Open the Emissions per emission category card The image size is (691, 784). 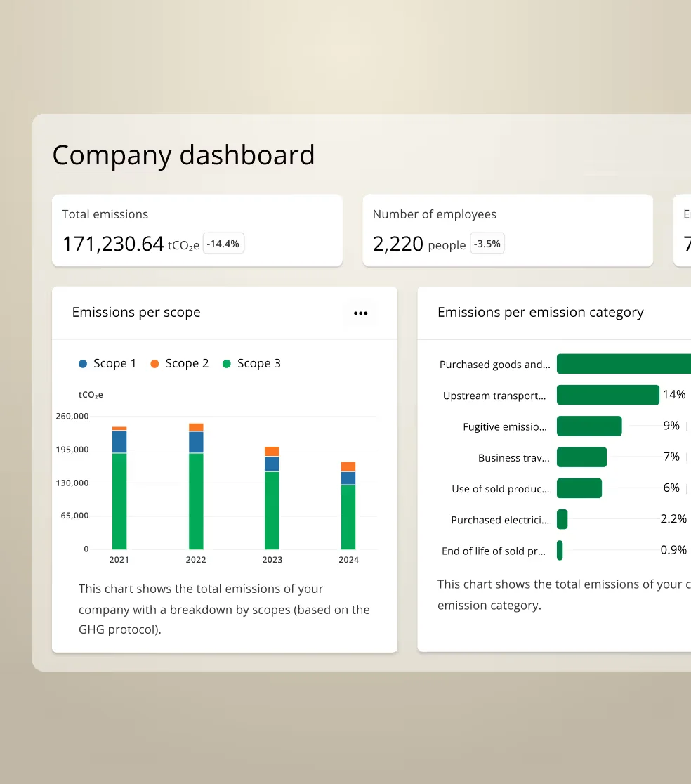pyautogui.click(x=541, y=312)
